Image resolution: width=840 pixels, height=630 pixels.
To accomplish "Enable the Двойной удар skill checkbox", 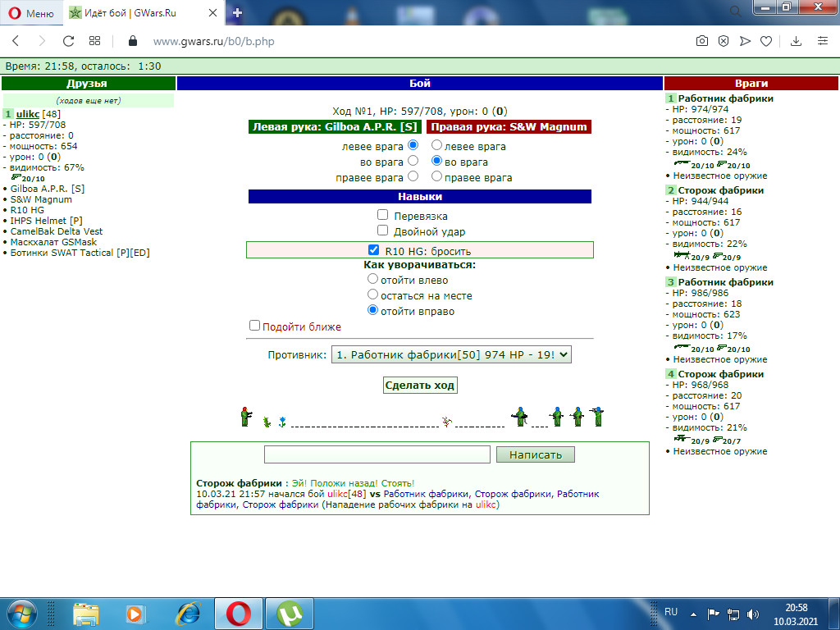I will 382,230.
